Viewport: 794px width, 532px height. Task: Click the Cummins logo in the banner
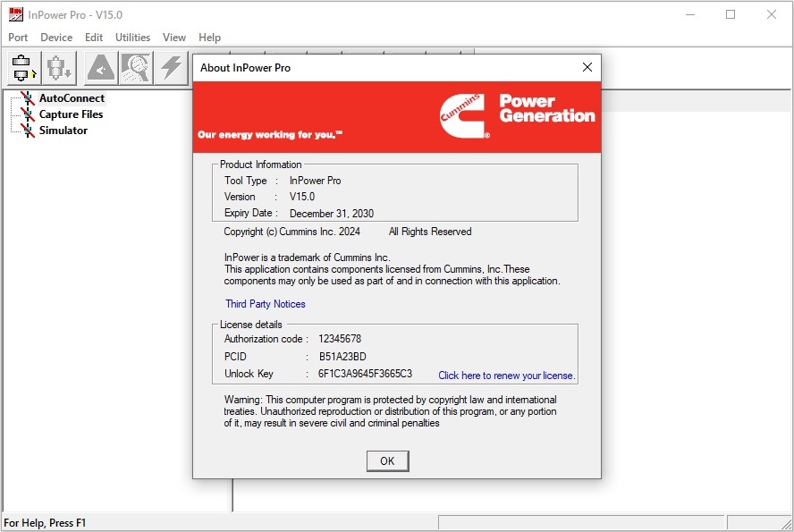point(464,116)
